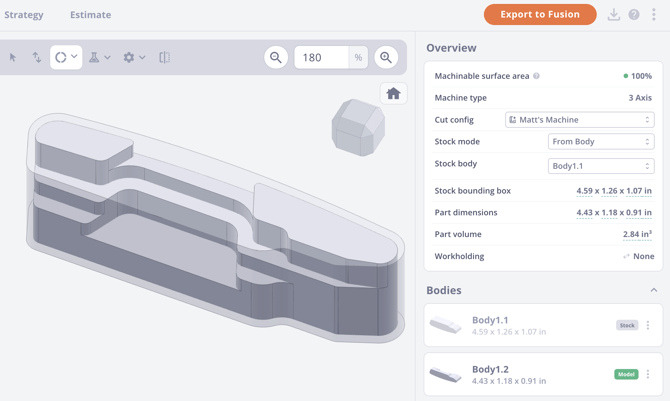670x401 pixels.
Task: Switch to the Estimate tab
Action: (x=90, y=15)
